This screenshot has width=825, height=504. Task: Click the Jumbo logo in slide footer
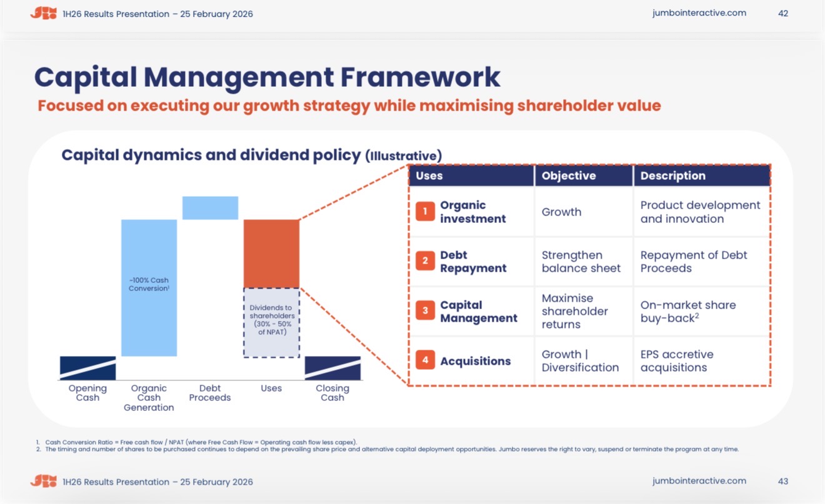tap(43, 481)
